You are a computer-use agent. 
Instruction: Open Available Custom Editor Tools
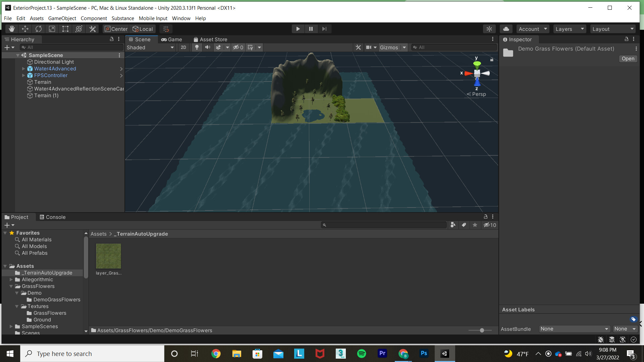(x=93, y=29)
